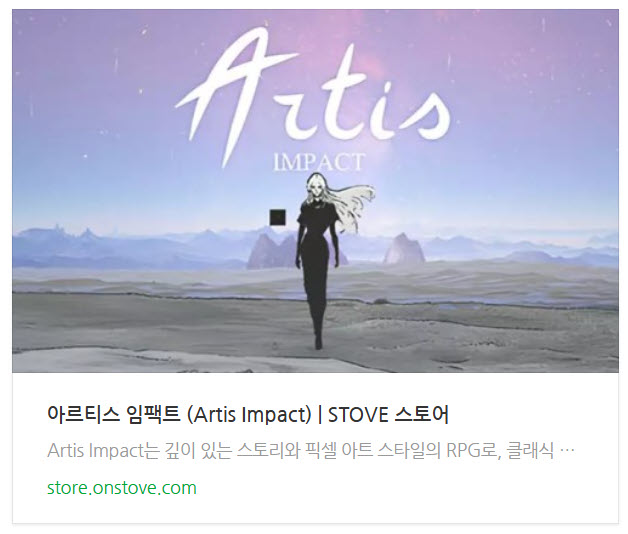The image size is (628, 534).
Task: Click the character's flowing white hair
Action: (x=354, y=200)
